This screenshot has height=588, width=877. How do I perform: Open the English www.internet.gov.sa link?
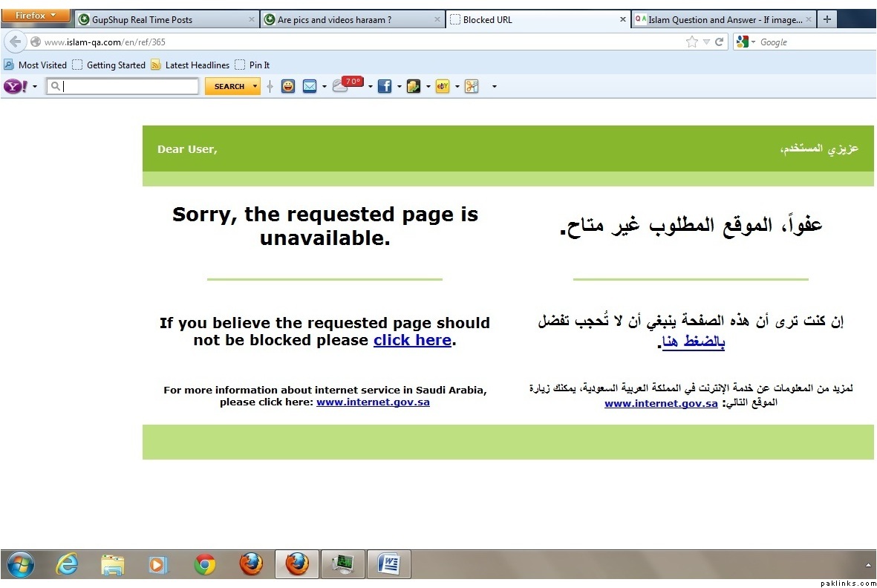pyautogui.click(x=373, y=402)
